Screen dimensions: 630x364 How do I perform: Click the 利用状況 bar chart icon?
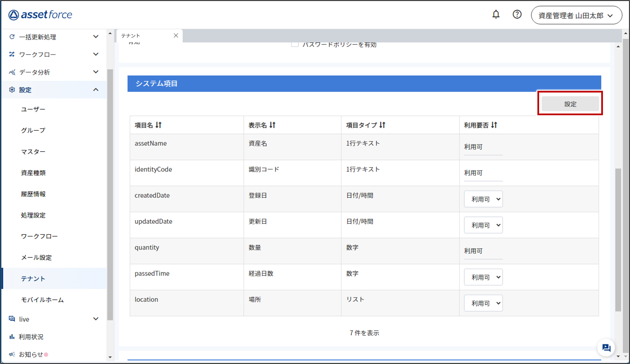click(x=12, y=336)
